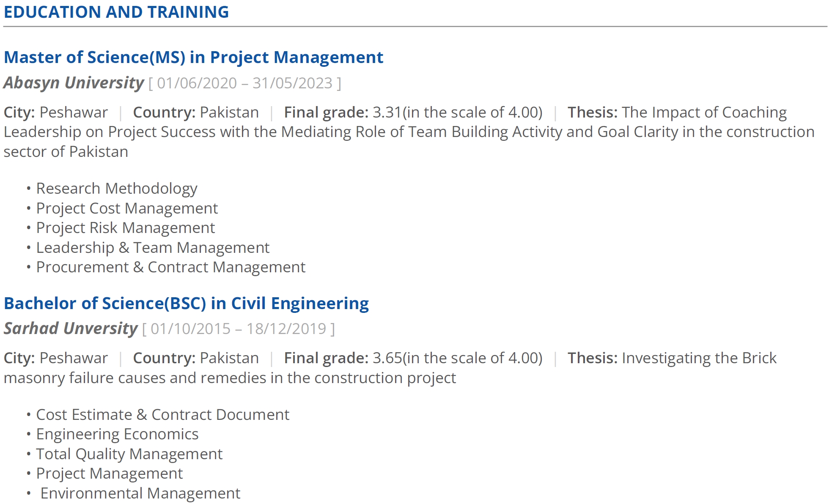
Task: Click the Engineering Economics item
Action: click(117, 434)
